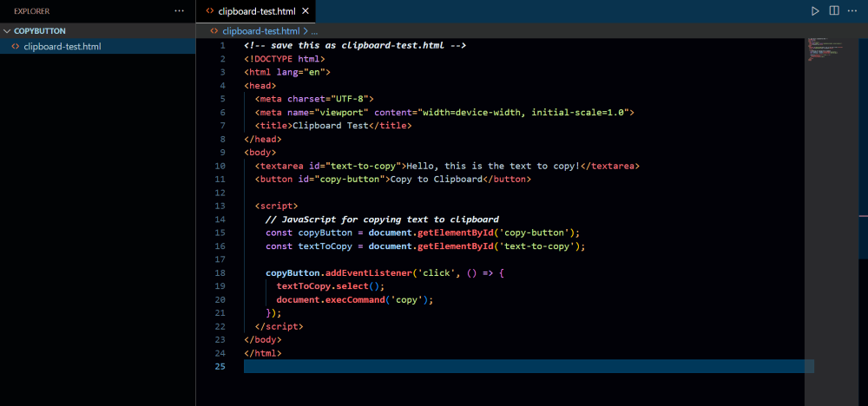Click the HTML file icon in Explorer
The height and width of the screenshot is (406, 868).
(16, 47)
